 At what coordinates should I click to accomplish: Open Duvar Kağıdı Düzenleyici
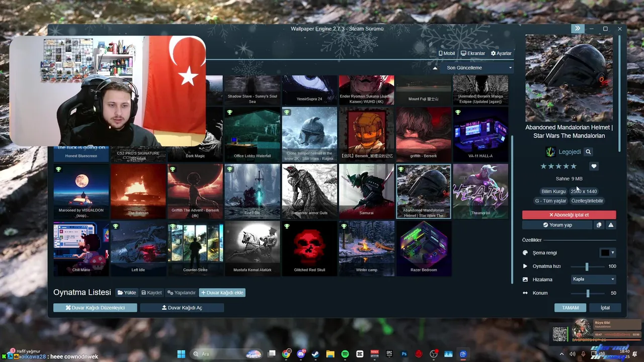coord(95,308)
